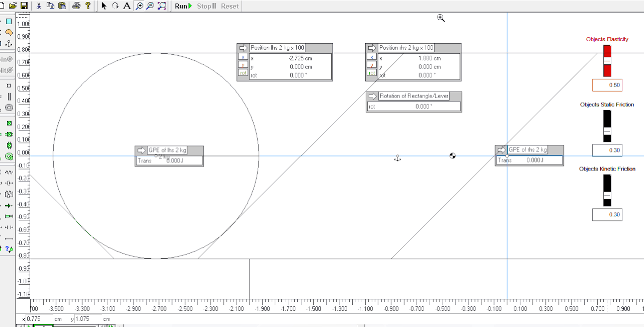Image resolution: width=644 pixels, height=327 pixels.
Task: Toggle x in Position rhs 2 kg meter
Action: point(372,57)
